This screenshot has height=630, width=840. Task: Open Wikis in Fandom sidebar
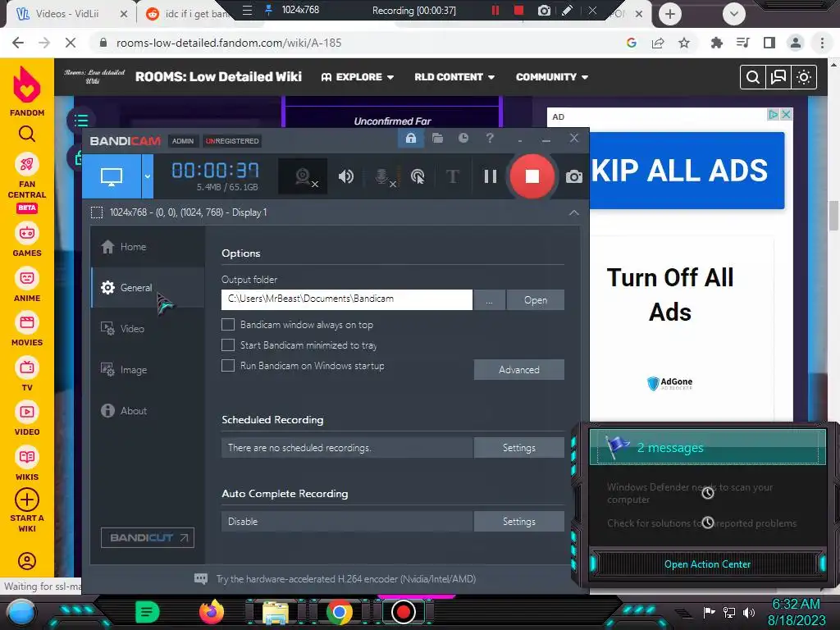coord(27,464)
